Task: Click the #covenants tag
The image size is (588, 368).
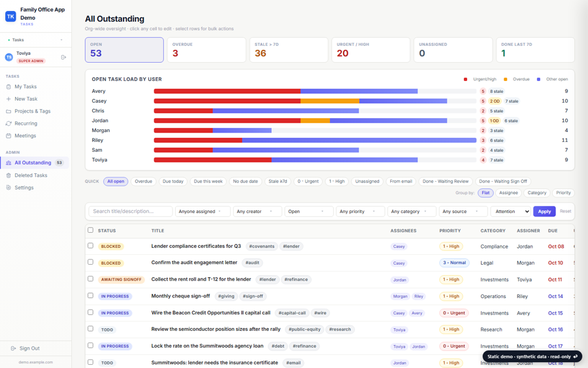Action: point(262,246)
